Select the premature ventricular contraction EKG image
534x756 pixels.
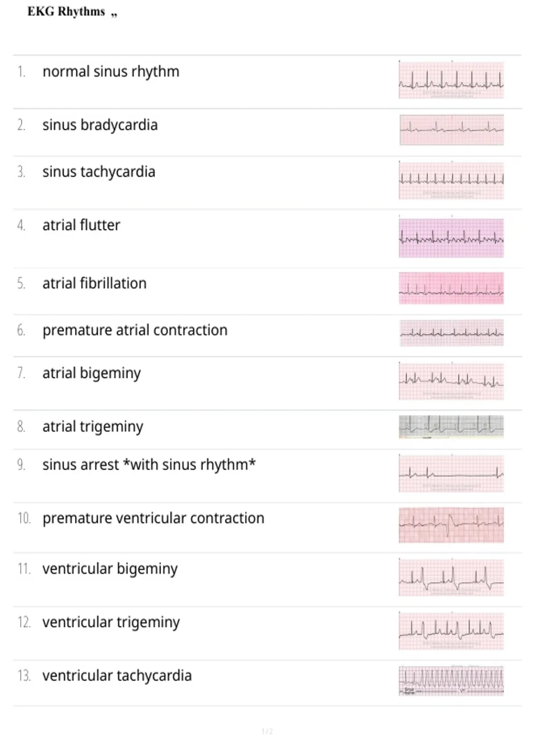coord(451,525)
